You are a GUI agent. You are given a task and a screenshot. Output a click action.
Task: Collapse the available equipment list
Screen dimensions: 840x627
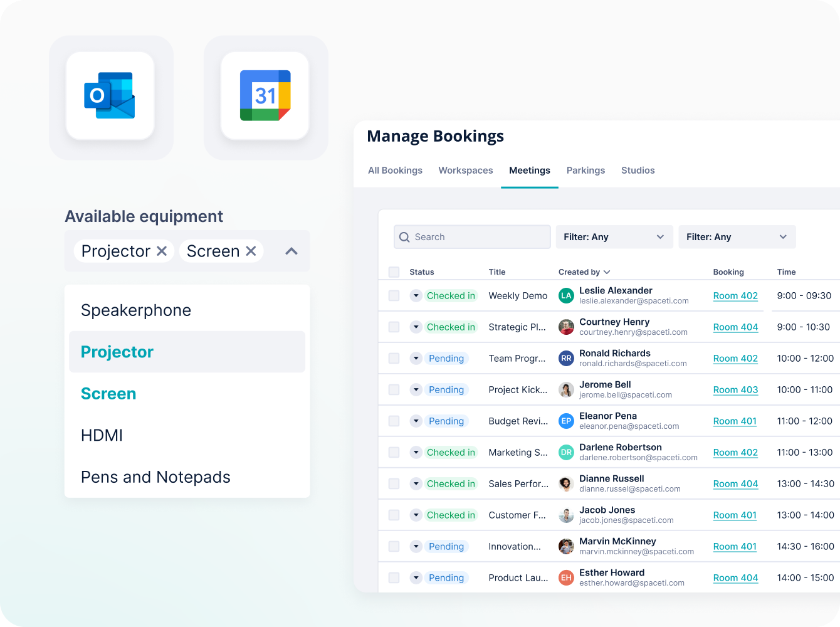291,251
